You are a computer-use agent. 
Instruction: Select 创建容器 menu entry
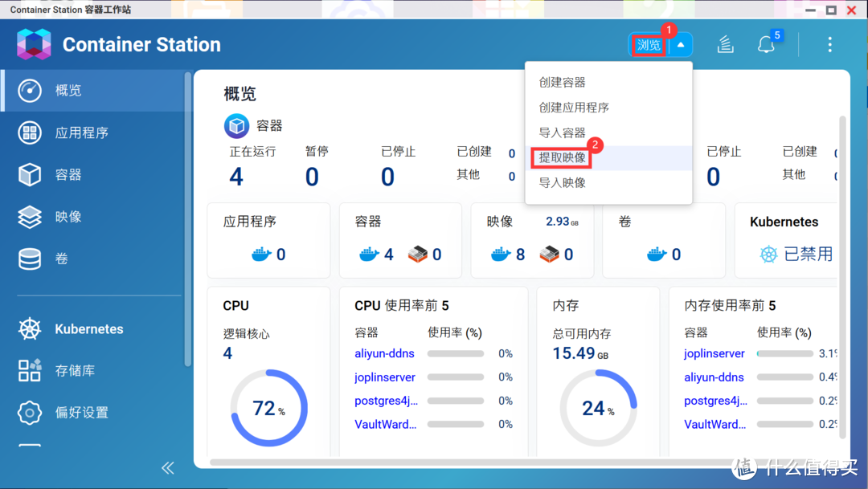[x=608, y=83]
